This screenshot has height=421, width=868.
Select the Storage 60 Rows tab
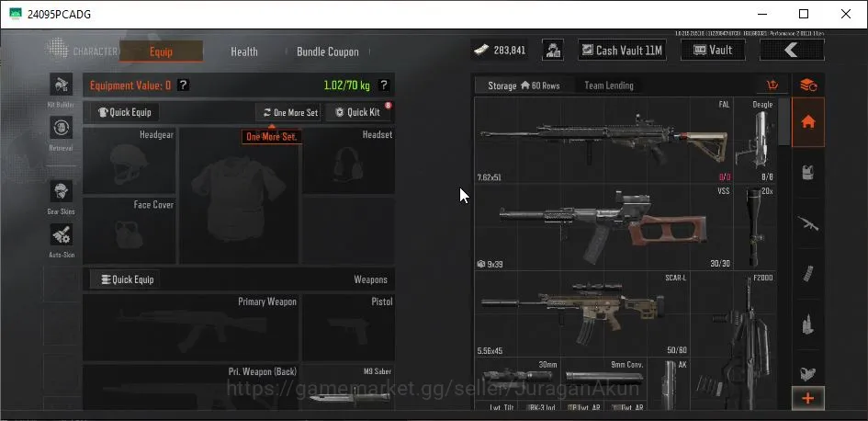click(524, 85)
